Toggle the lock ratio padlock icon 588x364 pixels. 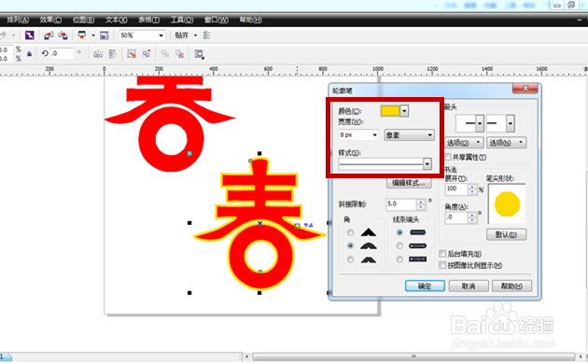pos(29,54)
